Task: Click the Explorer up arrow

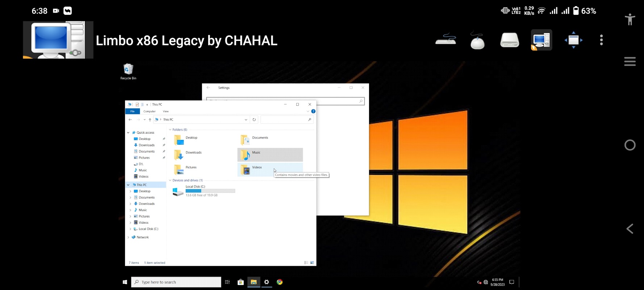Action: pyautogui.click(x=150, y=120)
